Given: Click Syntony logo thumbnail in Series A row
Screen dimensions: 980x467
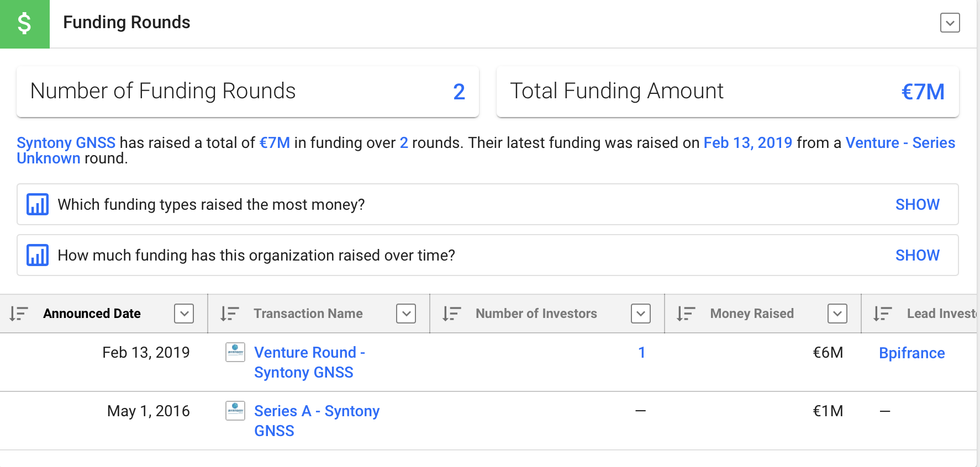Looking at the screenshot, I should click(x=235, y=411).
